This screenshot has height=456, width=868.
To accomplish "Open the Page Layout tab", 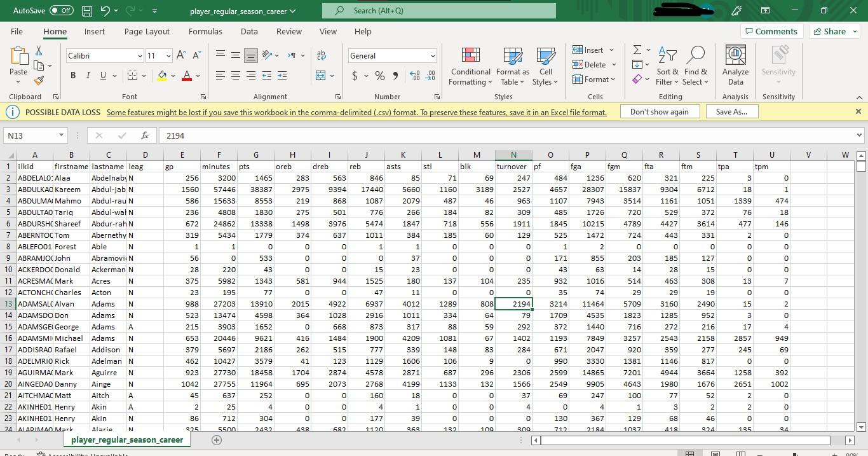I will (x=147, y=31).
